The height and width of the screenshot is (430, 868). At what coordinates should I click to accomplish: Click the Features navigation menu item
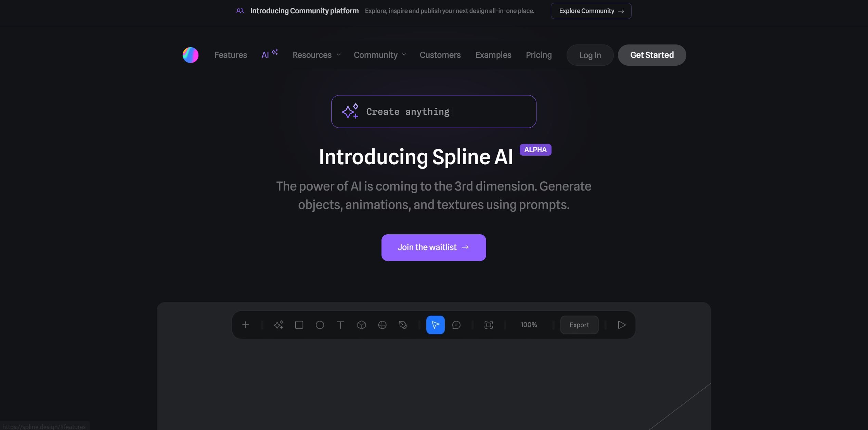(x=230, y=55)
